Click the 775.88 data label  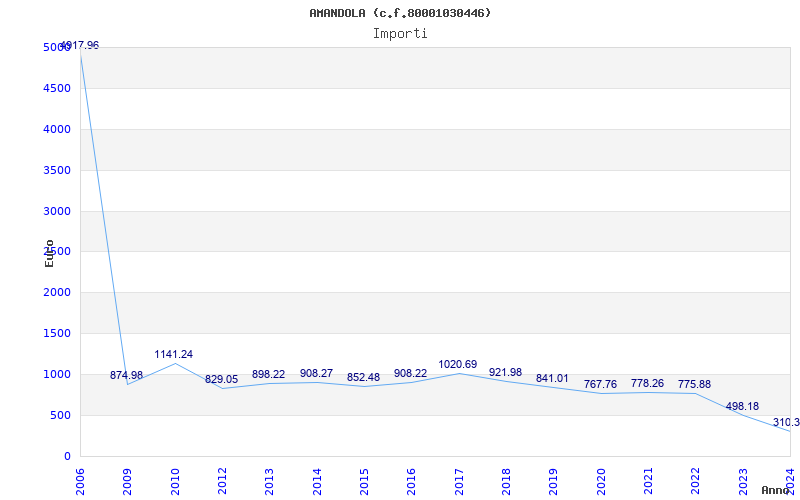coord(694,385)
